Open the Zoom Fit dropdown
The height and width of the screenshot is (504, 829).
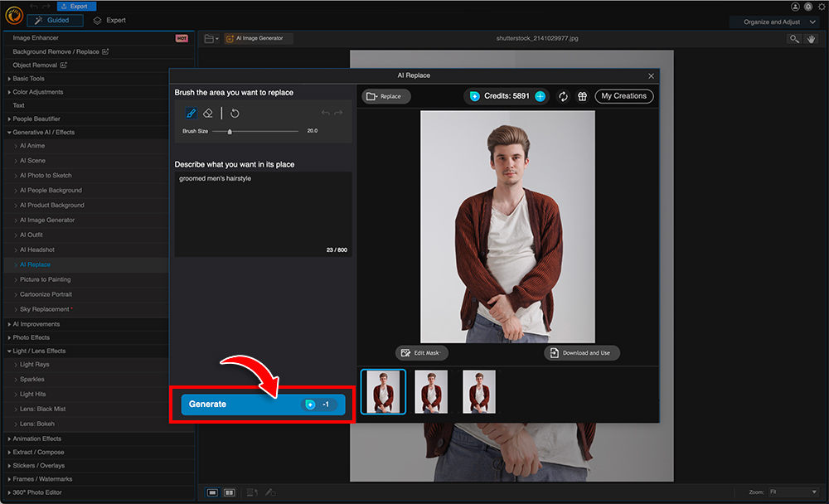coord(793,492)
